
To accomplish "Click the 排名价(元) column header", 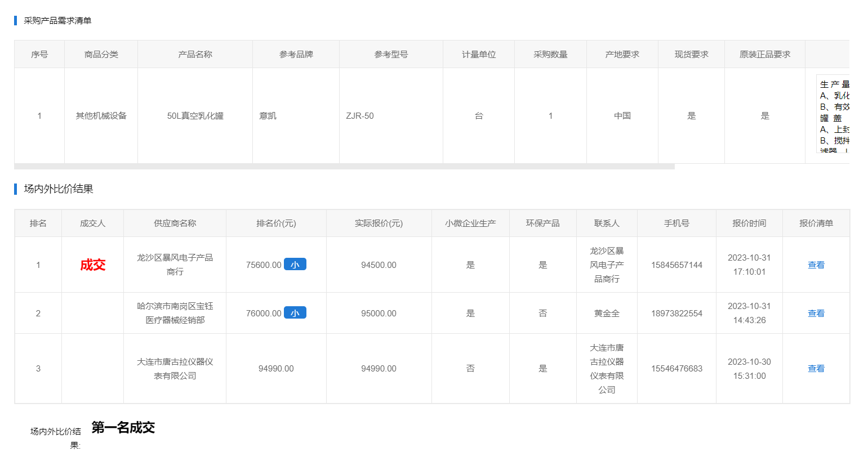I will click(276, 223).
